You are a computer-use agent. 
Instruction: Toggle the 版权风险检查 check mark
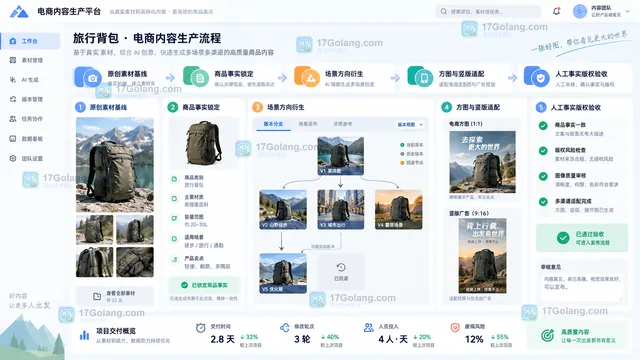[543, 151]
